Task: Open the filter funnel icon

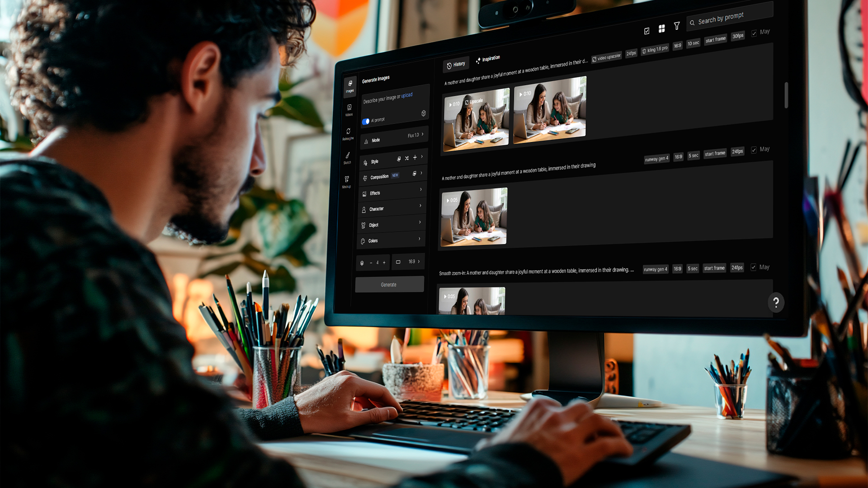Action: pyautogui.click(x=677, y=26)
